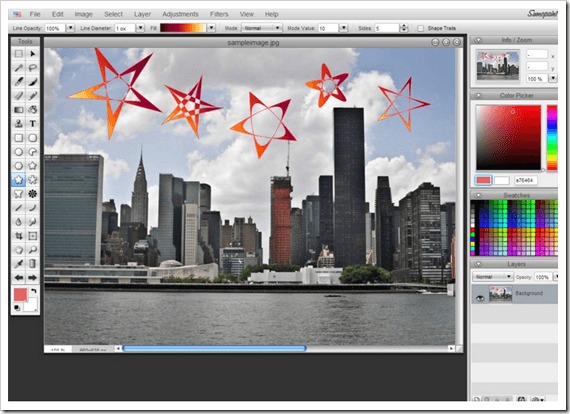
Task: Open the Adjustments menu
Action: click(x=180, y=14)
